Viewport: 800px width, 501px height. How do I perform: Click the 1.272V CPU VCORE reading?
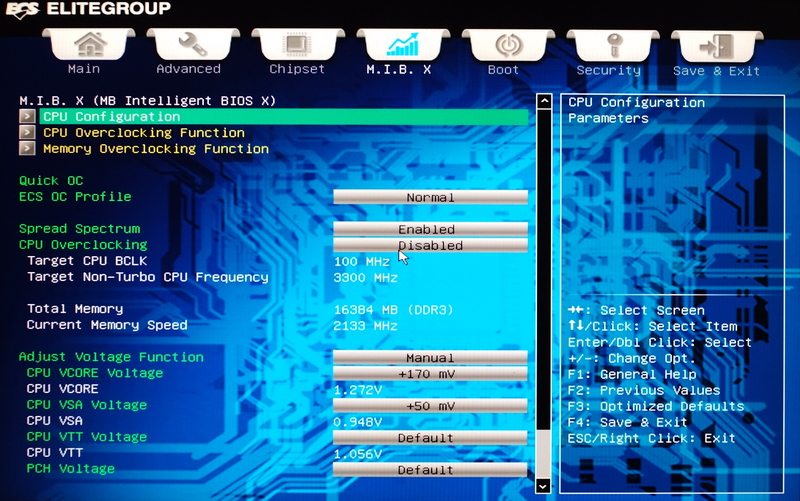358,390
